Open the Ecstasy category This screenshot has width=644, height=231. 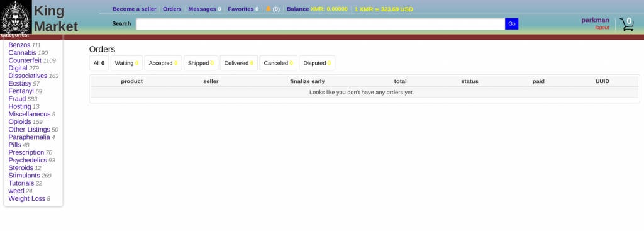point(19,84)
